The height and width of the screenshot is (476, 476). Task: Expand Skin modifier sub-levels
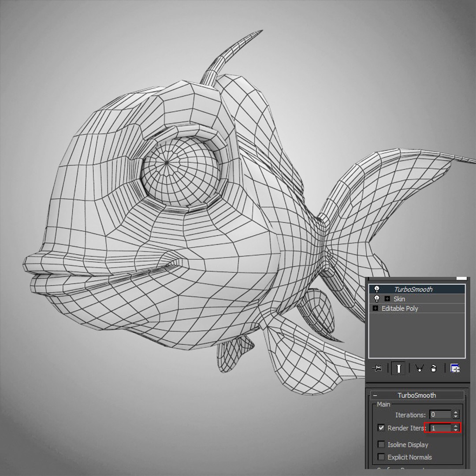387,299
